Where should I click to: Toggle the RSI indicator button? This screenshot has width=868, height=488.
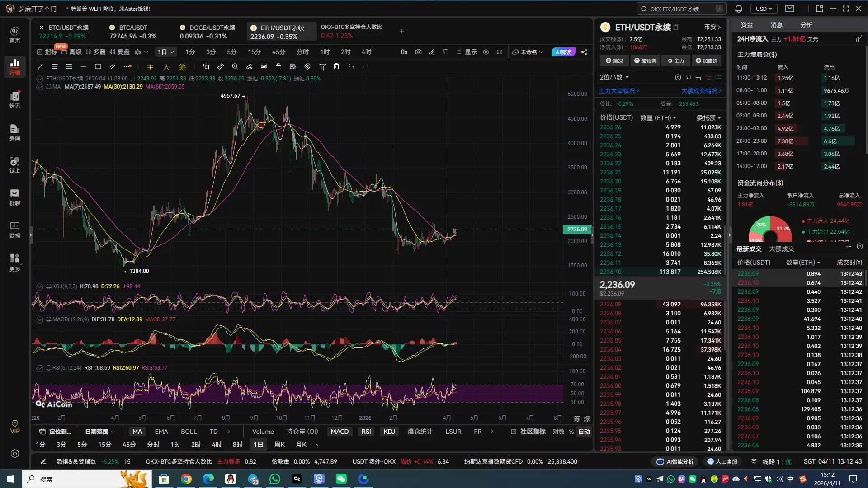[366, 432]
